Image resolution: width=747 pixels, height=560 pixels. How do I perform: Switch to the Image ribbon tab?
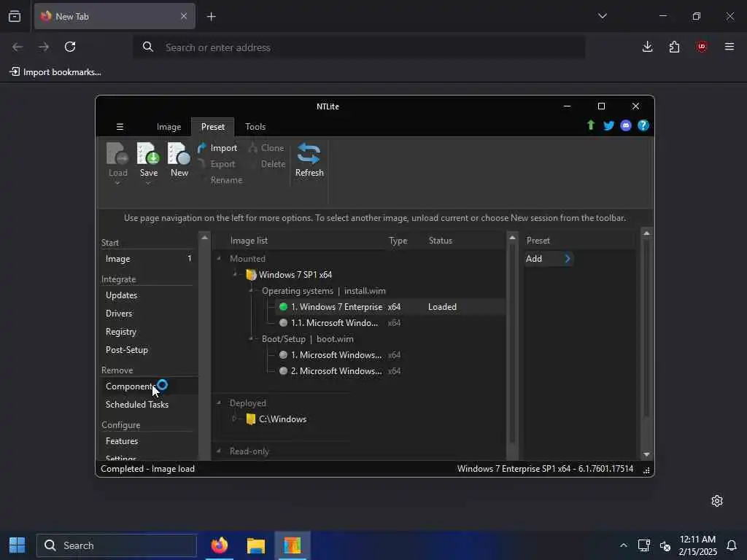pyautogui.click(x=169, y=127)
